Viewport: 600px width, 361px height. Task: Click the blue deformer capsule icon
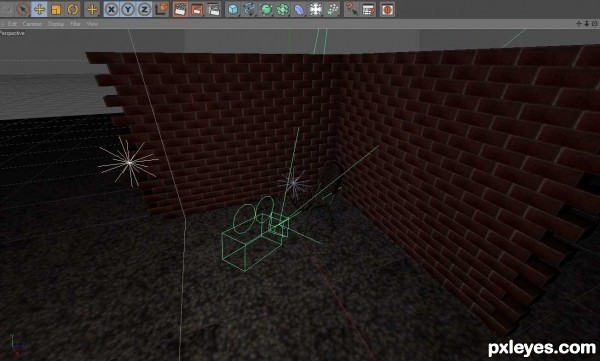click(299, 9)
